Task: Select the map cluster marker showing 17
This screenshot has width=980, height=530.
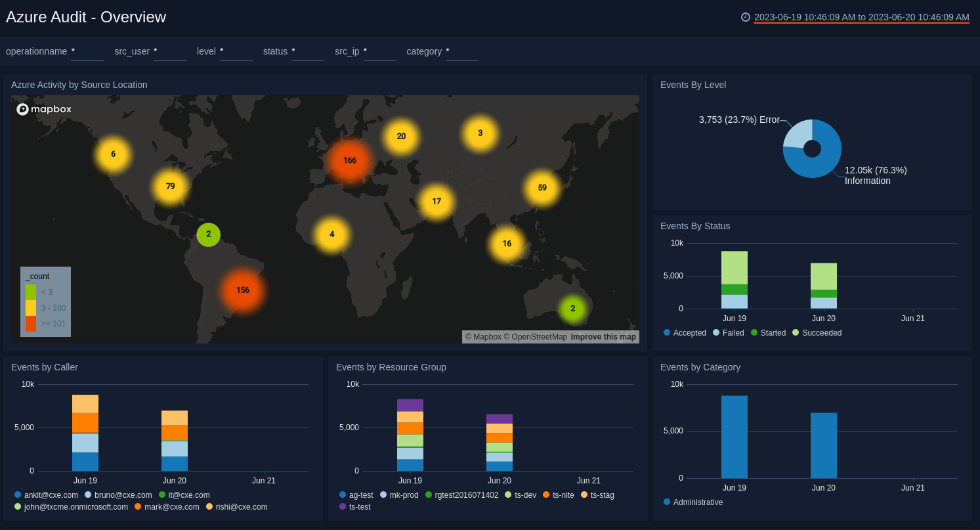Action: [437, 202]
